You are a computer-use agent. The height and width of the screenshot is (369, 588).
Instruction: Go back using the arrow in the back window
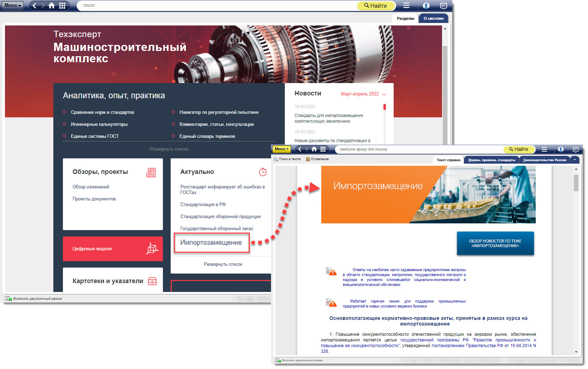(x=35, y=6)
